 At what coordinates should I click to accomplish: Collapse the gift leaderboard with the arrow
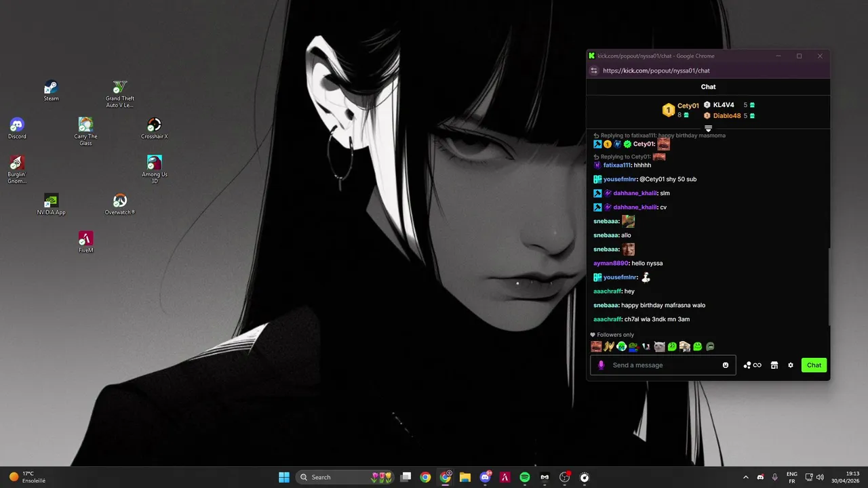[708, 128]
